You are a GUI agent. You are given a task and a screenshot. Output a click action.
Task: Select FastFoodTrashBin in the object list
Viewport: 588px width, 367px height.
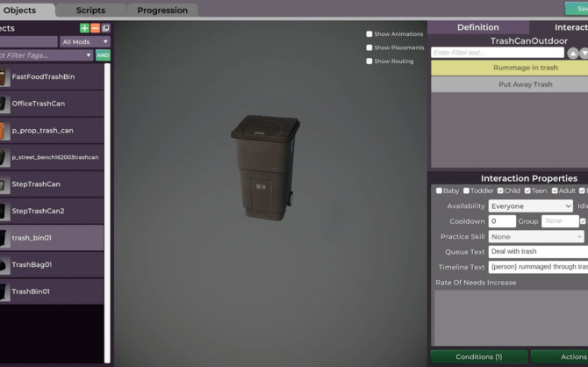pos(52,77)
